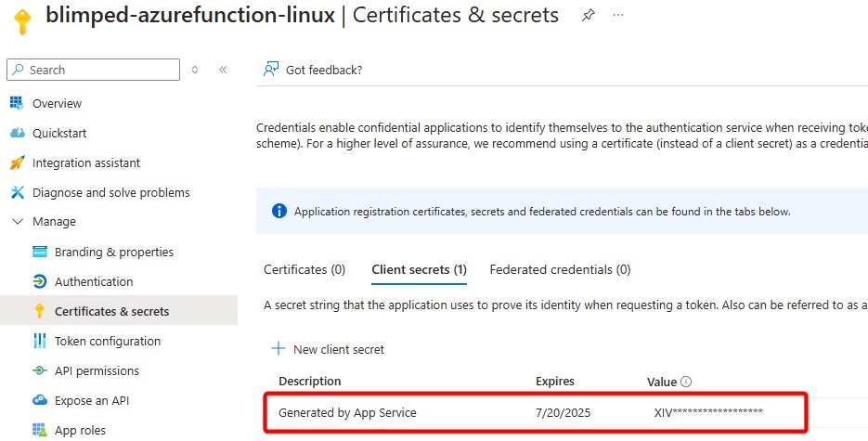This screenshot has height=441, width=868.
Task: Click the Got feedback person icon
Action: 271,69
